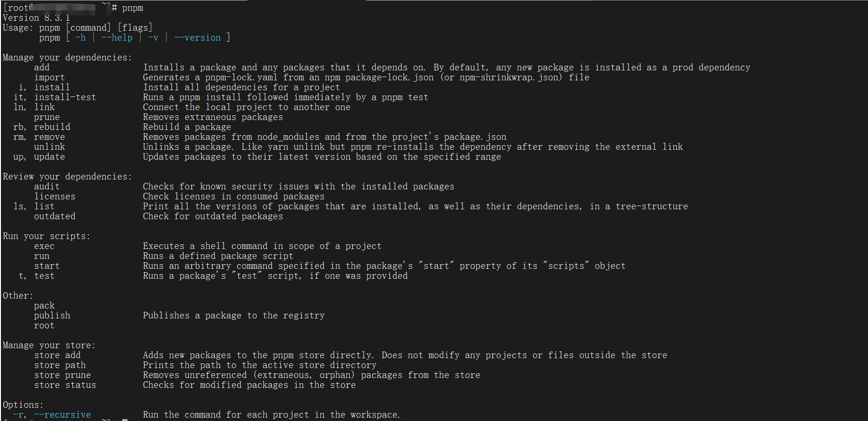Viewport: 868px width, 421px height.
Task: Click the 'outdated' command name
Action: click(55, 216)
